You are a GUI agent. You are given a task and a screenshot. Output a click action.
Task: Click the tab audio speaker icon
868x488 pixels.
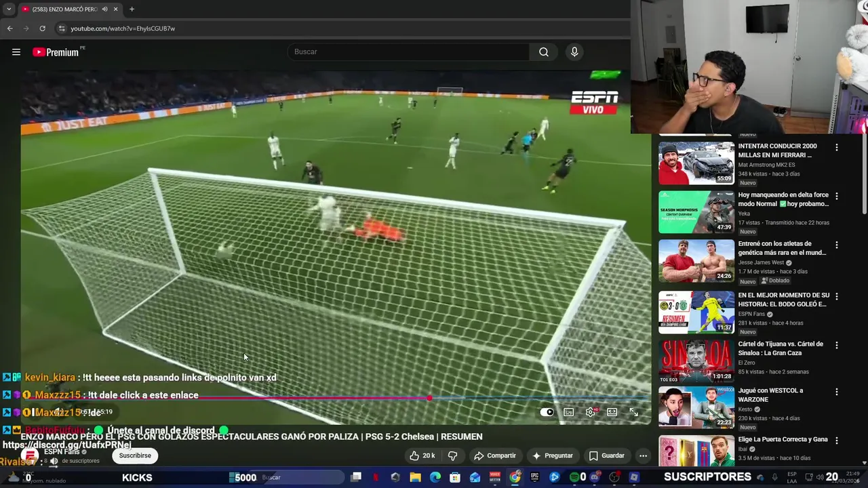tap(104, 9)
